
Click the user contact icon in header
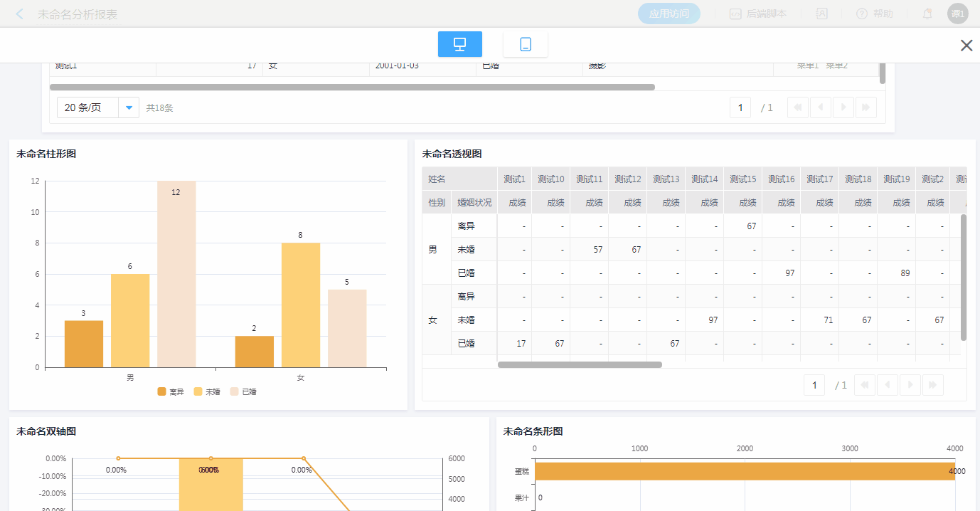821,14
